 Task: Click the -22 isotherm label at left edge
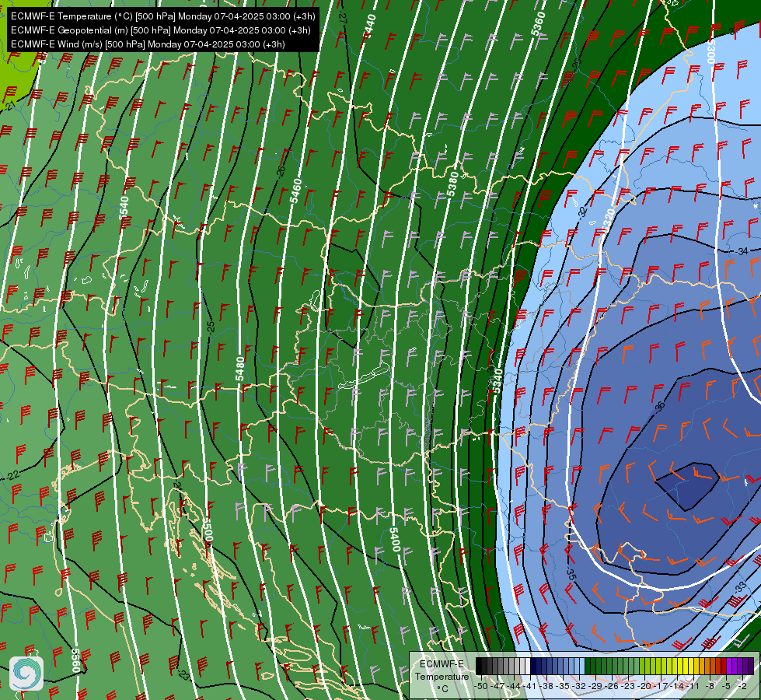(x=12, y=474)
